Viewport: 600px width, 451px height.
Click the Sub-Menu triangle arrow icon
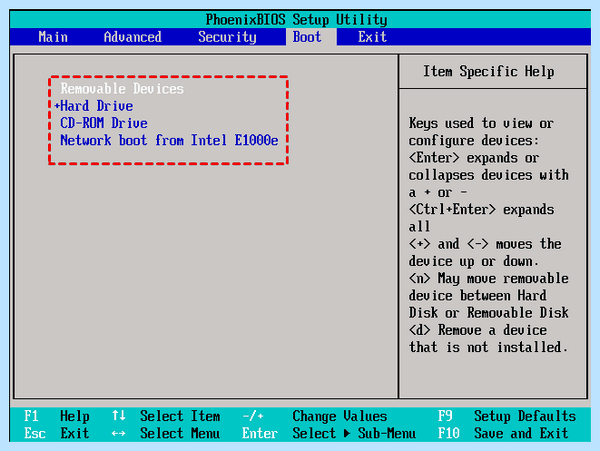(x=347, y=433)
